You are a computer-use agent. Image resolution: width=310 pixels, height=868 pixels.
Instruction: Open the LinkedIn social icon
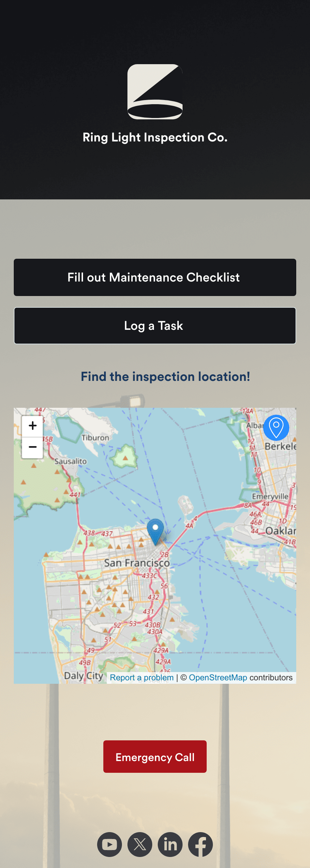tap(170, 845)
